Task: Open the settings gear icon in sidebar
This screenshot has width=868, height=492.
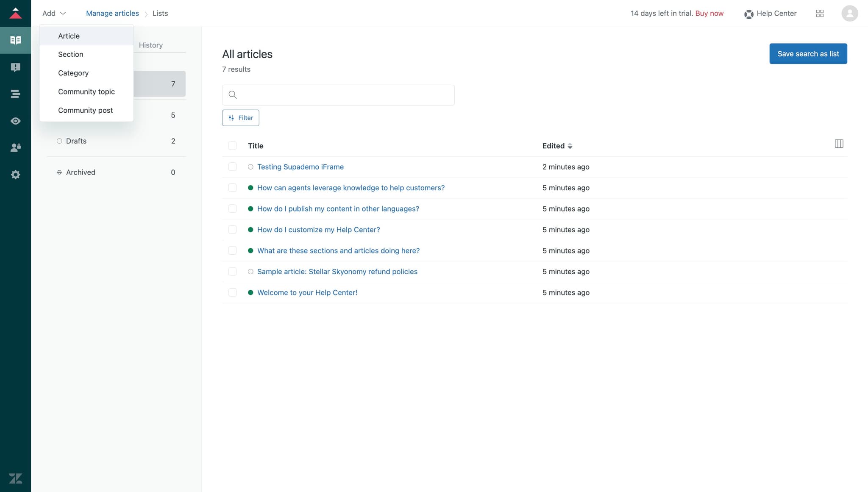Action: (15, 175)
